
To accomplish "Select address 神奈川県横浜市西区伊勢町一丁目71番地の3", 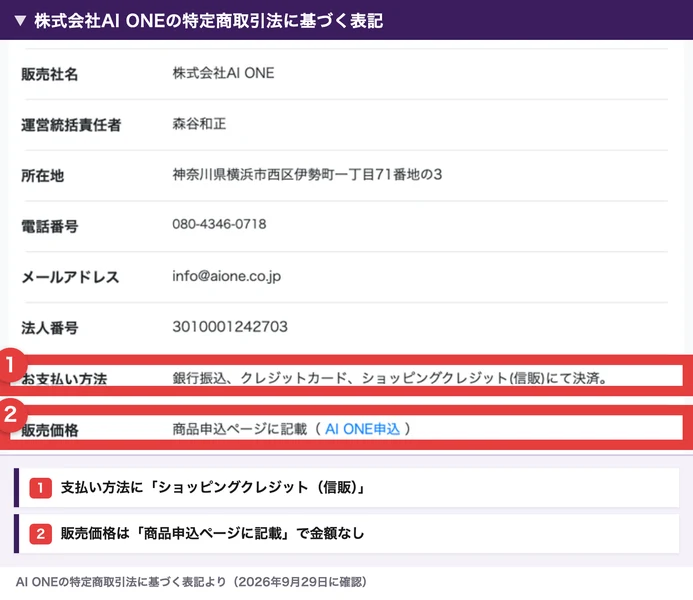I will click(x=307, y=175).
